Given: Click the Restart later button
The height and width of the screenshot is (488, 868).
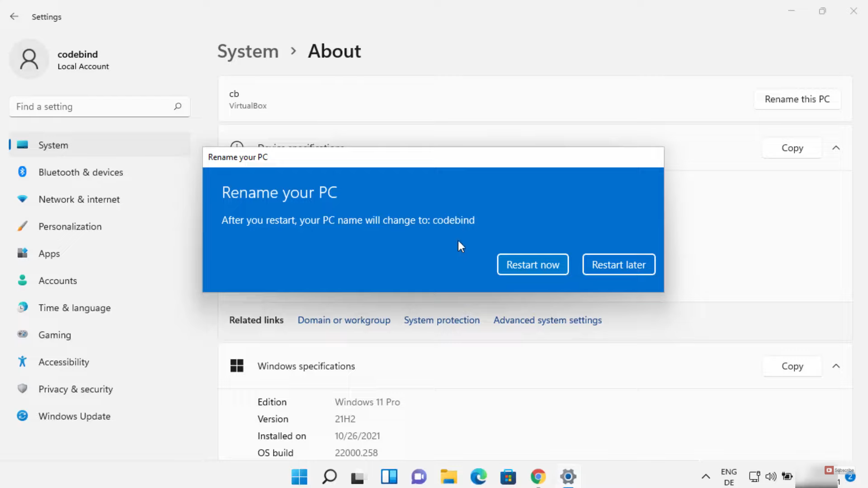Looking at the screenshot, I should coord(618,265).
